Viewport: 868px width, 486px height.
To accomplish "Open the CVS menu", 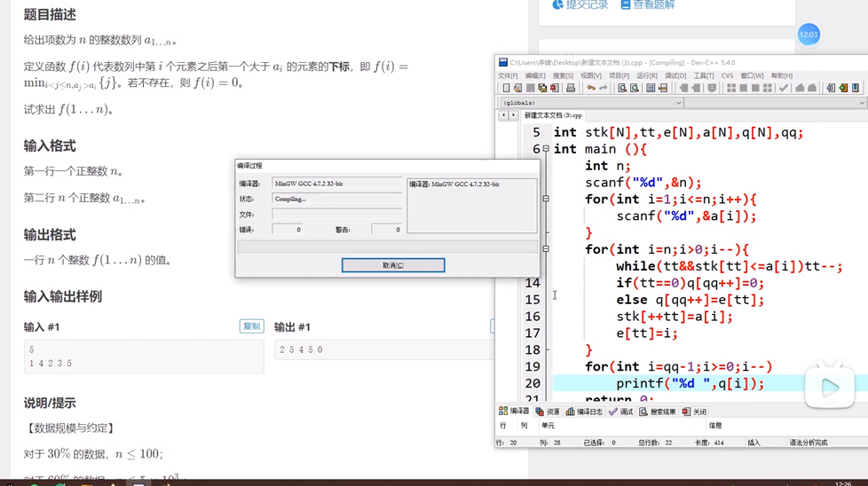I will click(727, 75).
